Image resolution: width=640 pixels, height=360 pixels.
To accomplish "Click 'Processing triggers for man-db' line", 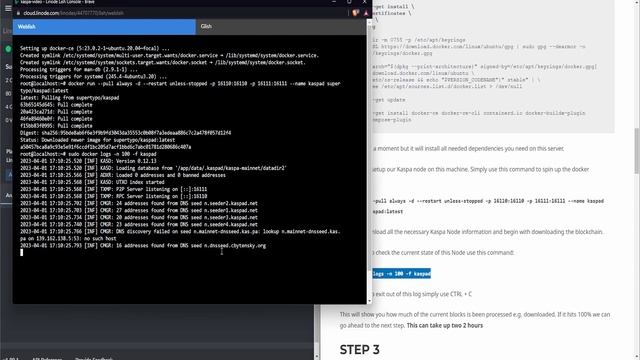I will (79, 69).
